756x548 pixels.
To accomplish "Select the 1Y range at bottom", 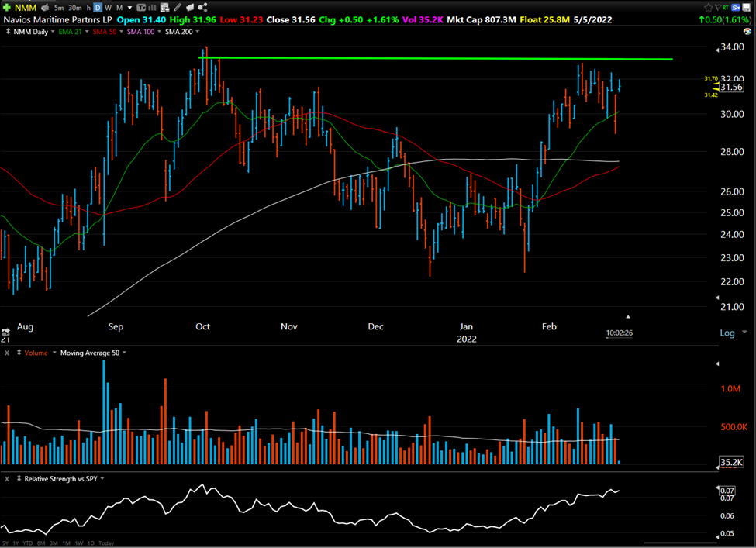I will pyautogui.click(x=16, y=543).
